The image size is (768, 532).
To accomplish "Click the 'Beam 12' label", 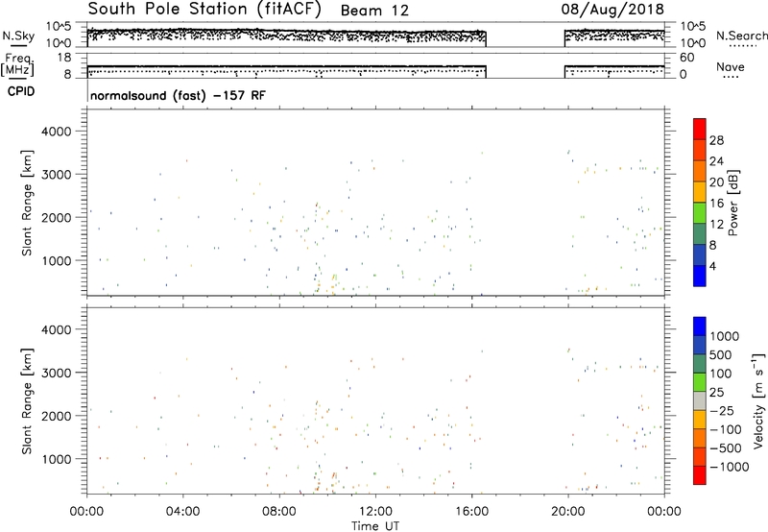I will coord(374,11).
